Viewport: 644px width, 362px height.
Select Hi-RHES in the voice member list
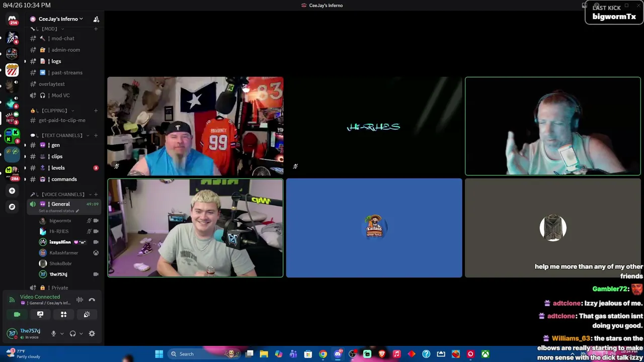click(69, 231)
